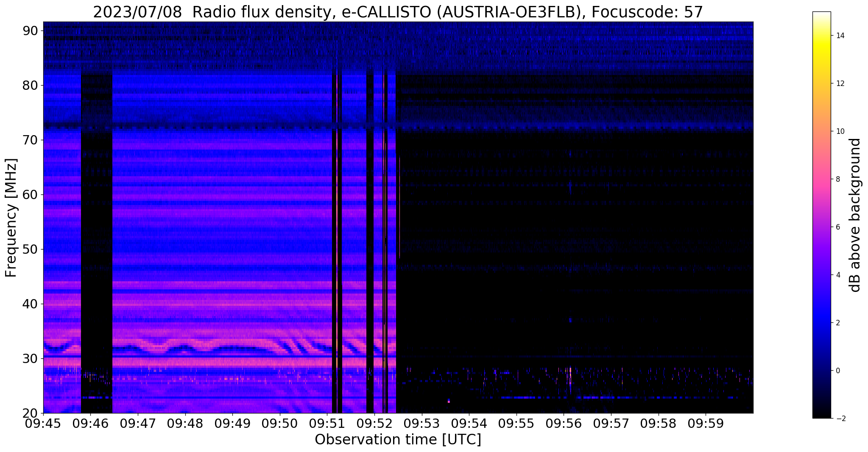Viewport: 868px width, 452px height.
Task: Click the plot title with date 2023/07/08
Action: [398, 12]
